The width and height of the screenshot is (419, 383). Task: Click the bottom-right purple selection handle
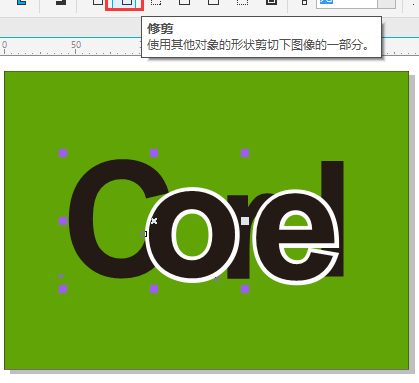pyautogui.click(x=245, y=289)
